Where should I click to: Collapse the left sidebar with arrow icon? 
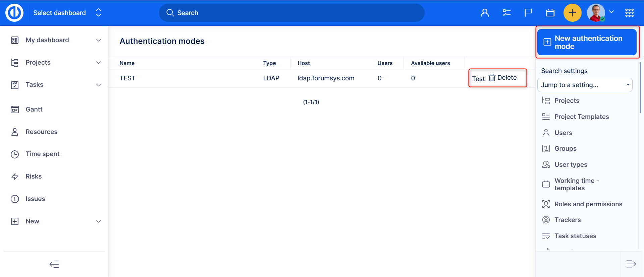click(54, 264)
